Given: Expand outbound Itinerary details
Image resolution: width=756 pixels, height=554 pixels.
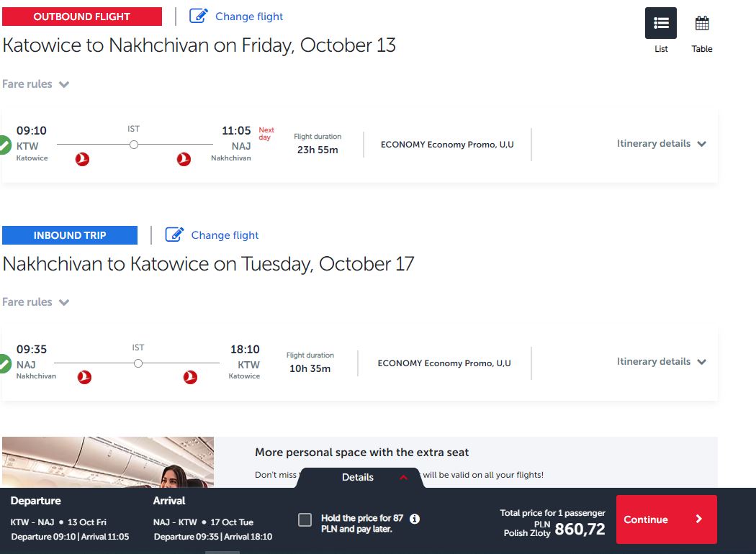Looking at the screenshot, I should tap(661, 144).
